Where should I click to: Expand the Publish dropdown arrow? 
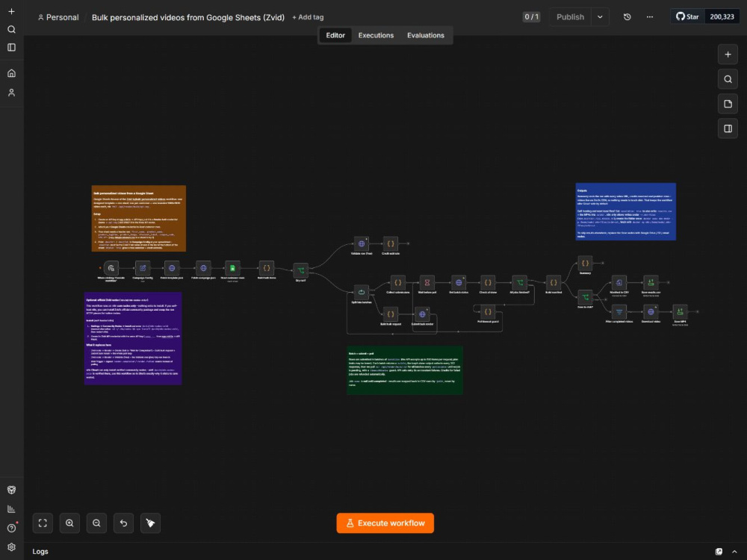click(x=600, y=17)
